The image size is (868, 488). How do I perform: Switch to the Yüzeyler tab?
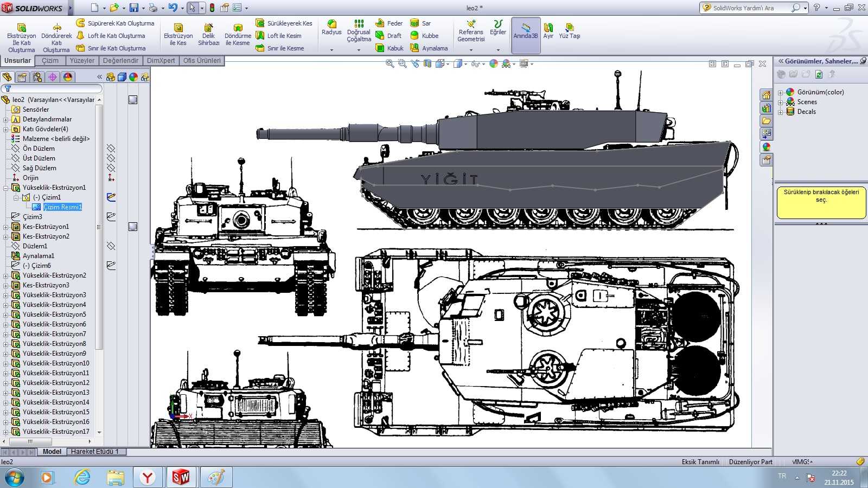click(x=82, y=61)
